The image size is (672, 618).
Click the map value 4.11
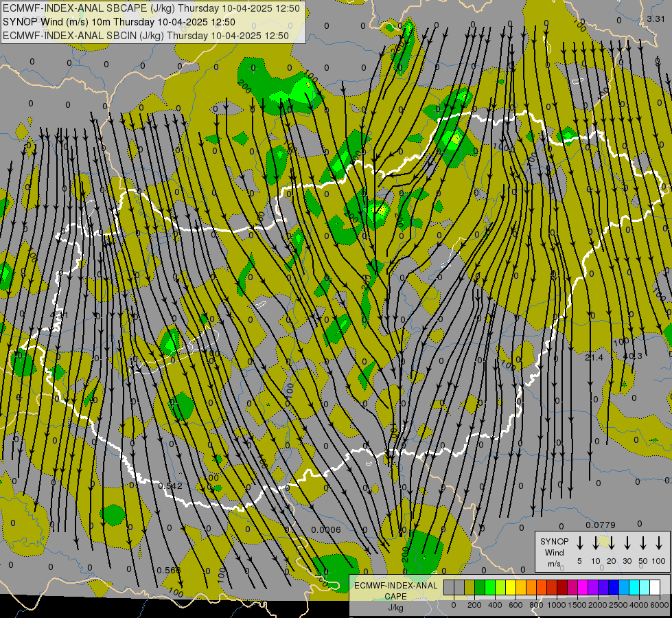pyautogui.click(x=59, y=315)
